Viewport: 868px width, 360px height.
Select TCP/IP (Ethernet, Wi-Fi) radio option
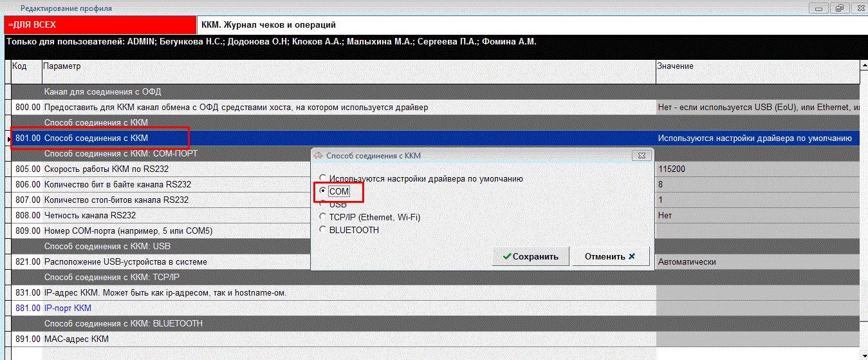[x=324, y=217]
